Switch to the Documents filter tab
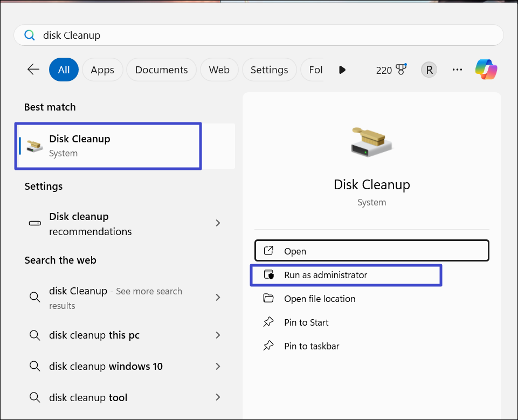518x420 pixels. click(161, 70)
